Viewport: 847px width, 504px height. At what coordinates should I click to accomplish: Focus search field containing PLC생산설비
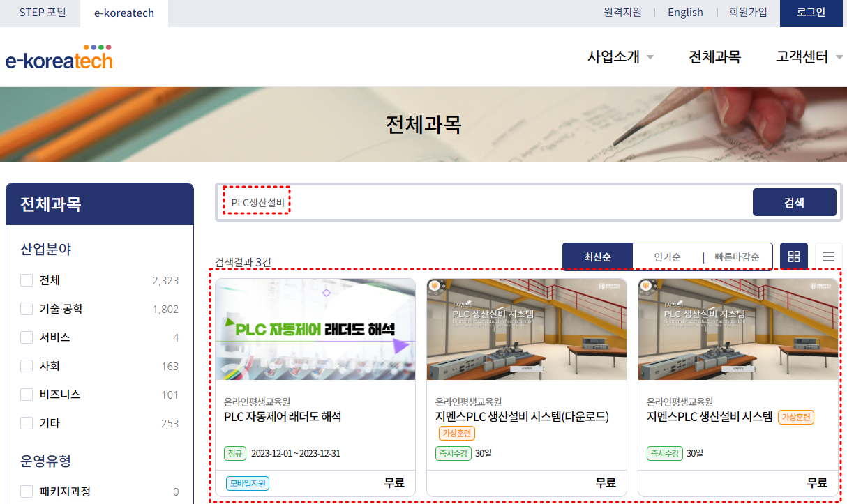(x=484, y=203)
